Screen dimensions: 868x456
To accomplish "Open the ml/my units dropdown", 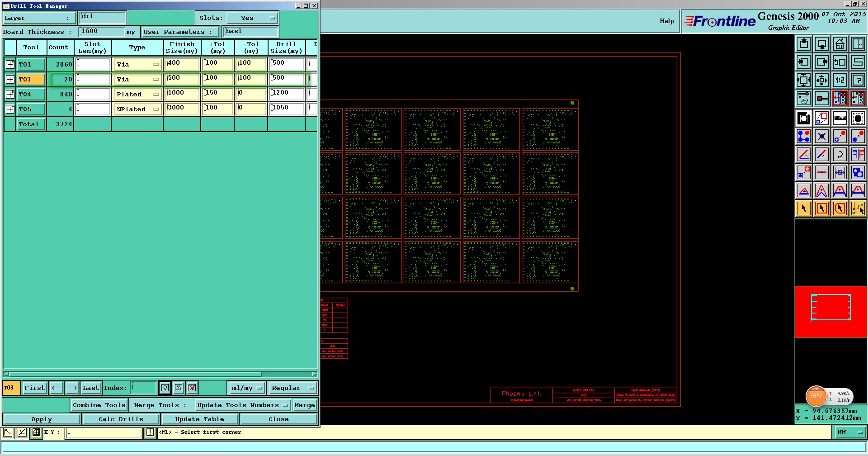I will 246,388.
